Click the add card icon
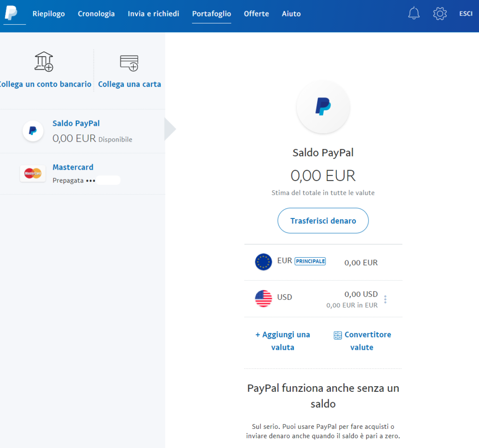This screenshot has width=479, height=448. point(129,63)
